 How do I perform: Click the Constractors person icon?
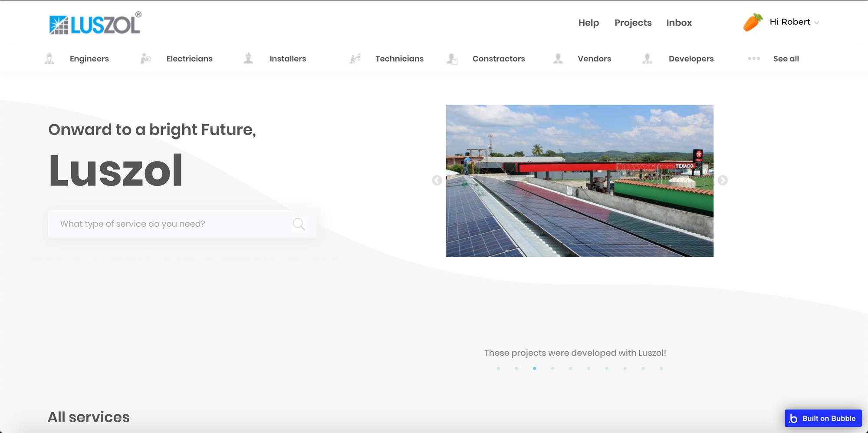(x=452, y=59)
